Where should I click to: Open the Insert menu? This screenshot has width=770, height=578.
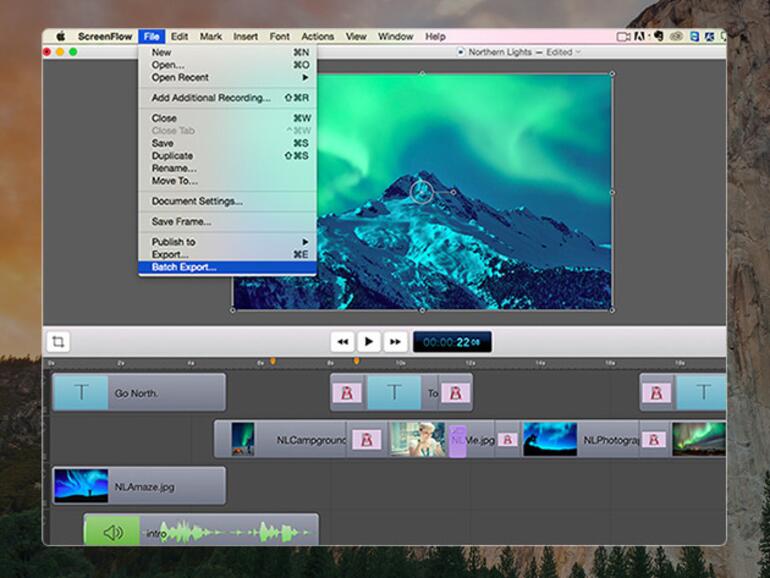[246, 36]
